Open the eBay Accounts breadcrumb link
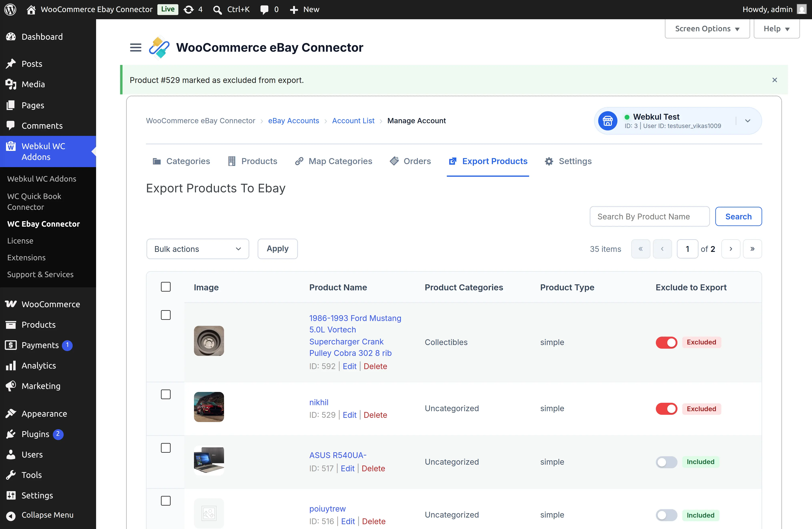This screenshot has width=812, height=529. (293, 121)
